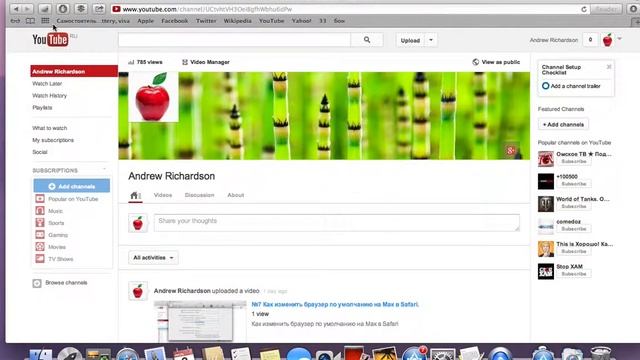Click the Reader button in address bar
This screenshot has height=360, width=640.
pos(607,9)
